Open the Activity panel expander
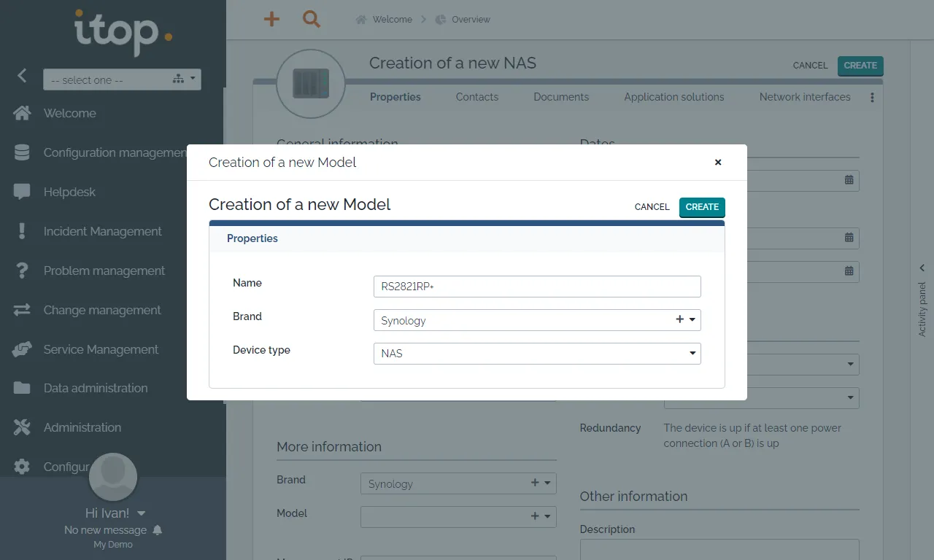This screenshot has width=934, height=560. tap(922, 268)
